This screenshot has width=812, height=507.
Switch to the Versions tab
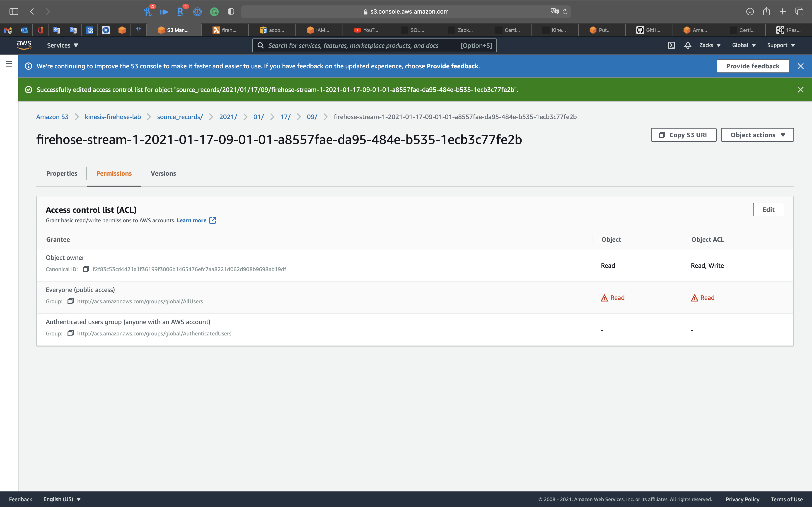pos(163,173)
